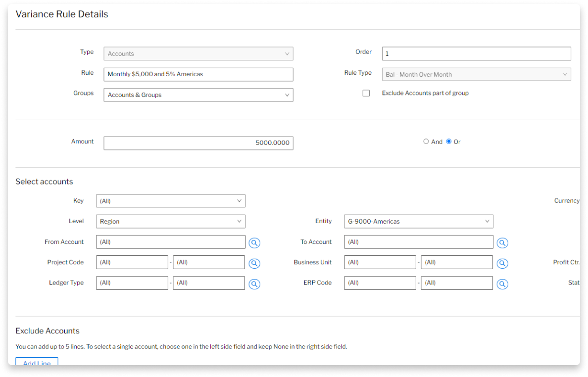The image size is (588, 377).
Task: Open the Entity dropdown G-9000-Americas
Action: point(418,222)
